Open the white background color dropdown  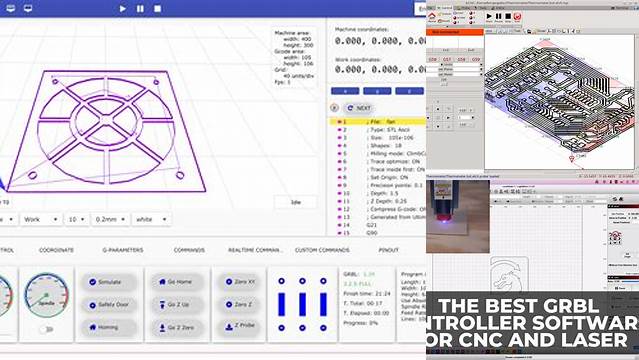click(x=151, y=219)
